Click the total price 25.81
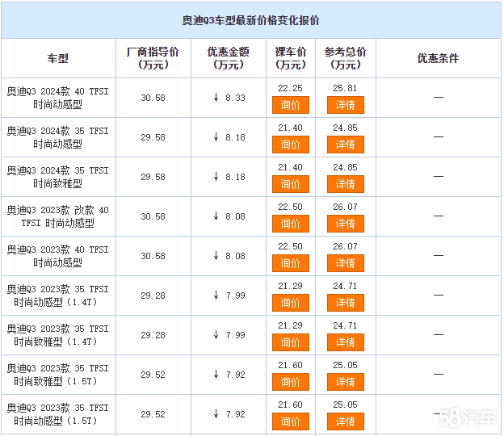This screenshot has height=436, width=504. pyautogui.click(x=345, y=88)
